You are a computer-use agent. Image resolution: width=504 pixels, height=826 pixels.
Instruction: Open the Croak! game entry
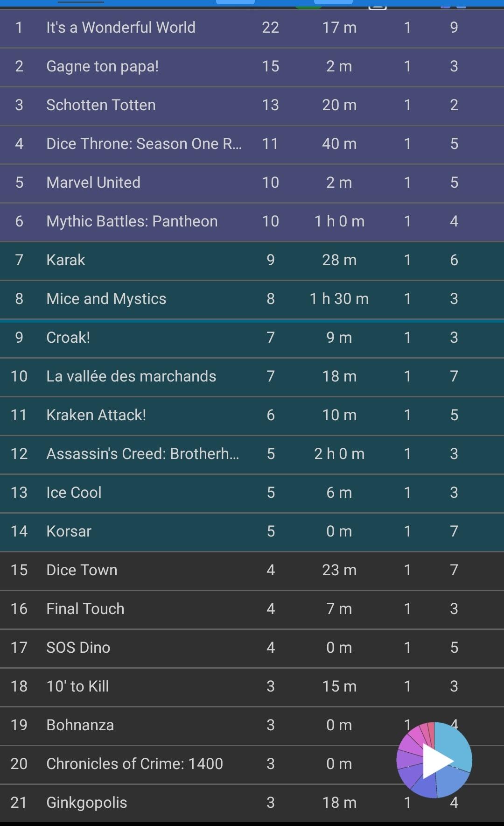tap(252, 338)
